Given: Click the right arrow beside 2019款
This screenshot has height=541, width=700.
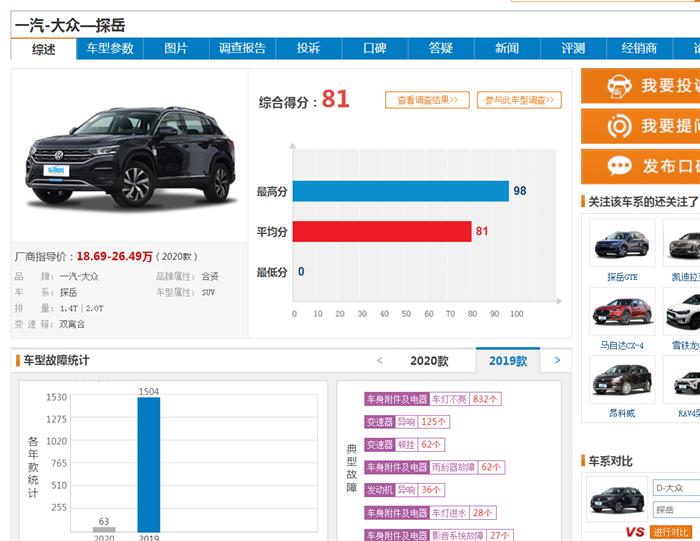Looking at the screenshot, I should click(557, 360).
